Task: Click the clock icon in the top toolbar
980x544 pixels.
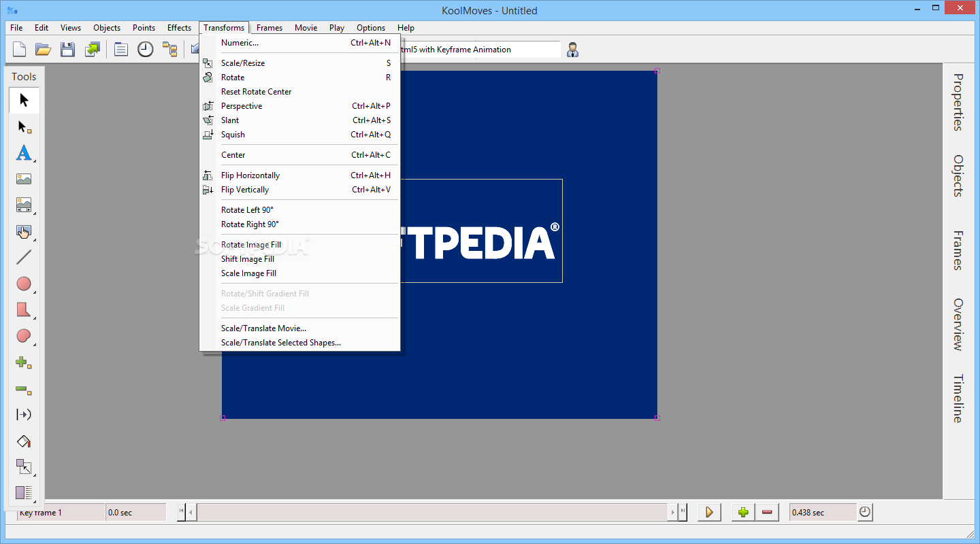Action: (x=146, y=49)
